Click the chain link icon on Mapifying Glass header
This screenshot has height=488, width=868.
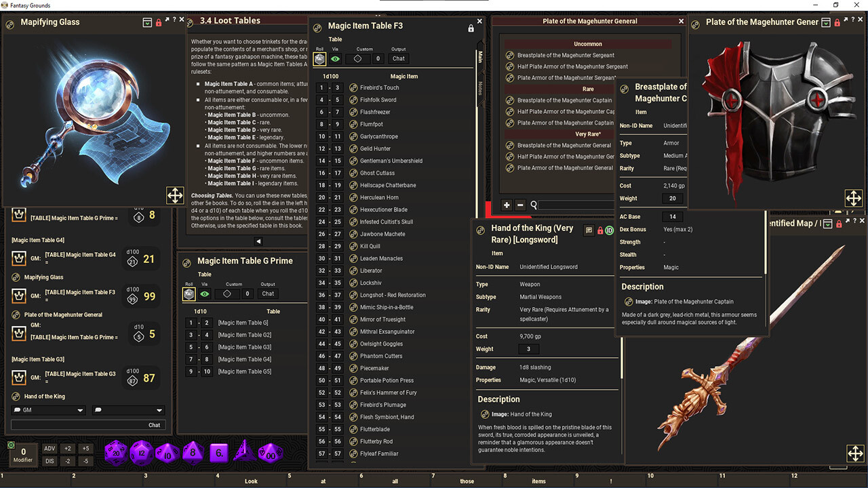coord(9,23)
